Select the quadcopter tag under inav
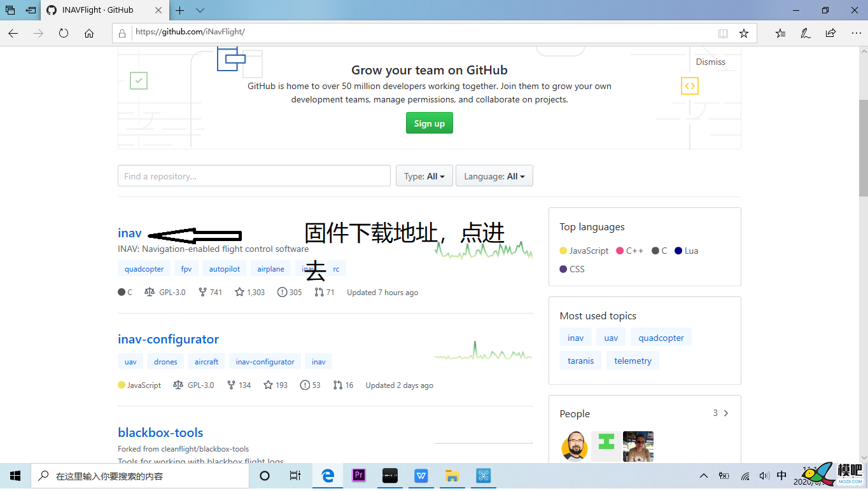This screenshot has height=491, width=868. point(144,269)
